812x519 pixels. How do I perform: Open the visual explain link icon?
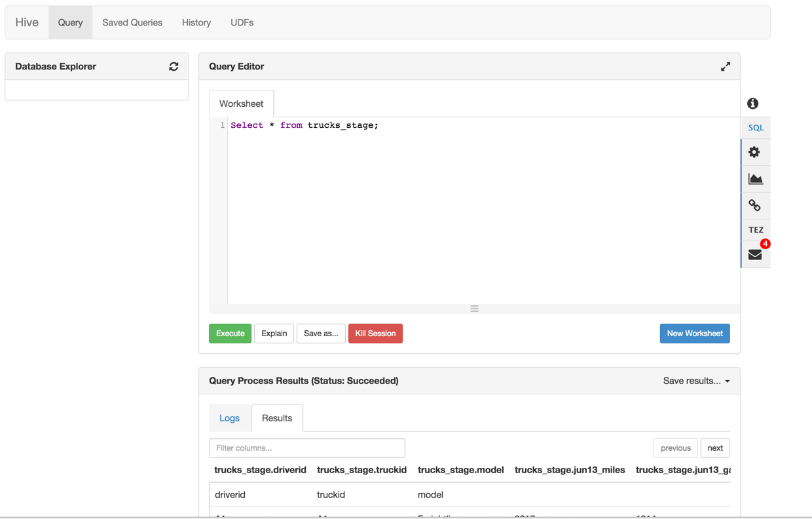tap(754, 204)
